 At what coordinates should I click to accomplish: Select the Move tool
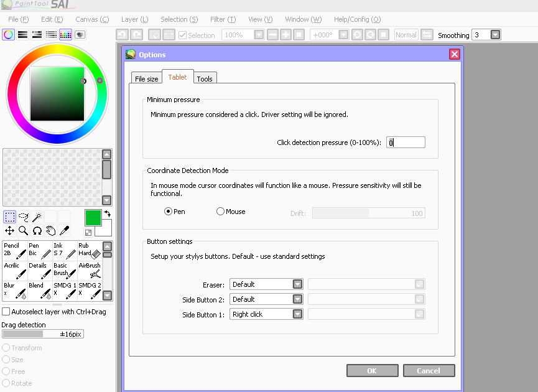point(9,231)
